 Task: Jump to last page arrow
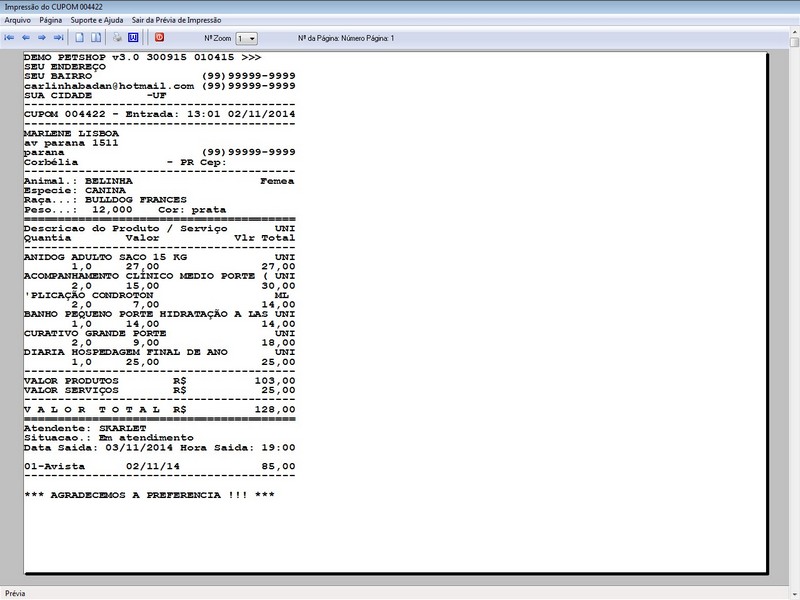tap(59, 38)
